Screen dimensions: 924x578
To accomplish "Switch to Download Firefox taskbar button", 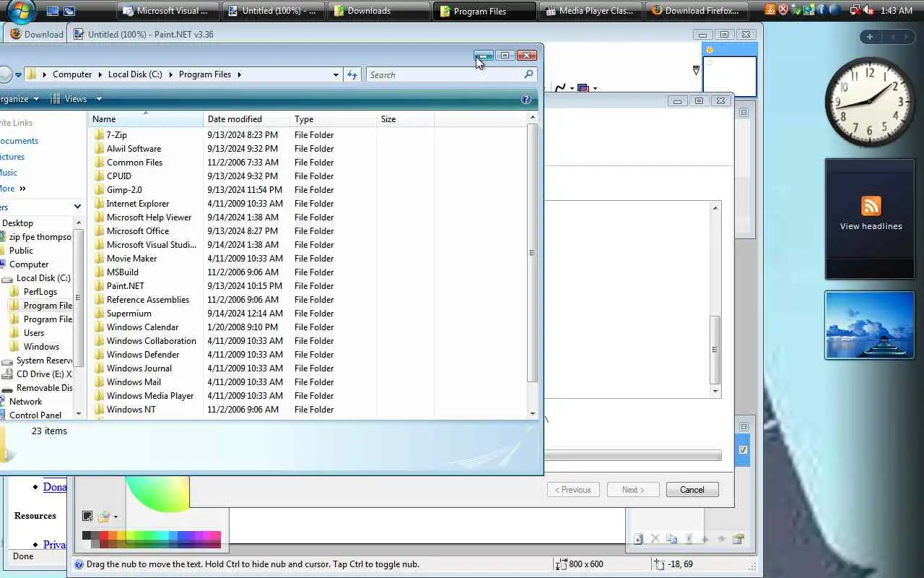I will 696,11.
